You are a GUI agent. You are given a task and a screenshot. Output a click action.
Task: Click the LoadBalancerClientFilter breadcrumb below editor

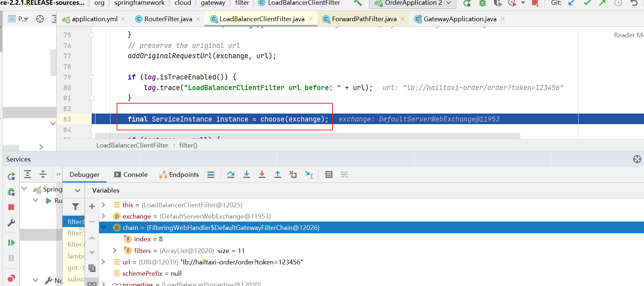[x=132, y=145]
